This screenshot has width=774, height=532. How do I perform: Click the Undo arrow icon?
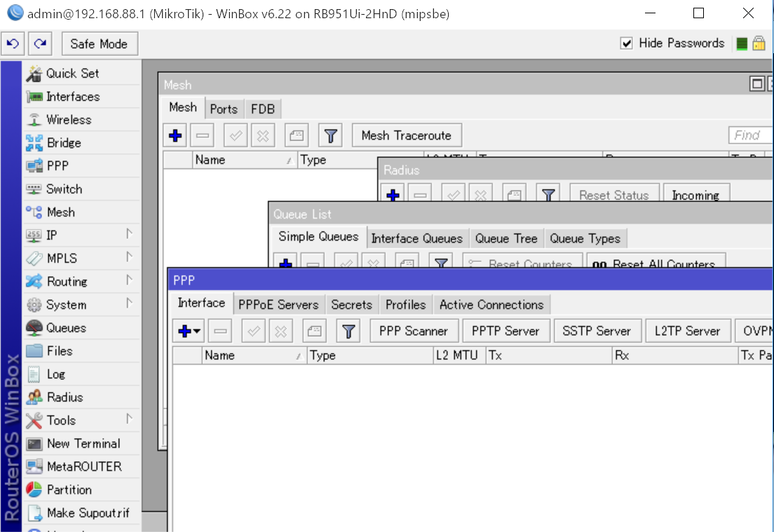13,44
